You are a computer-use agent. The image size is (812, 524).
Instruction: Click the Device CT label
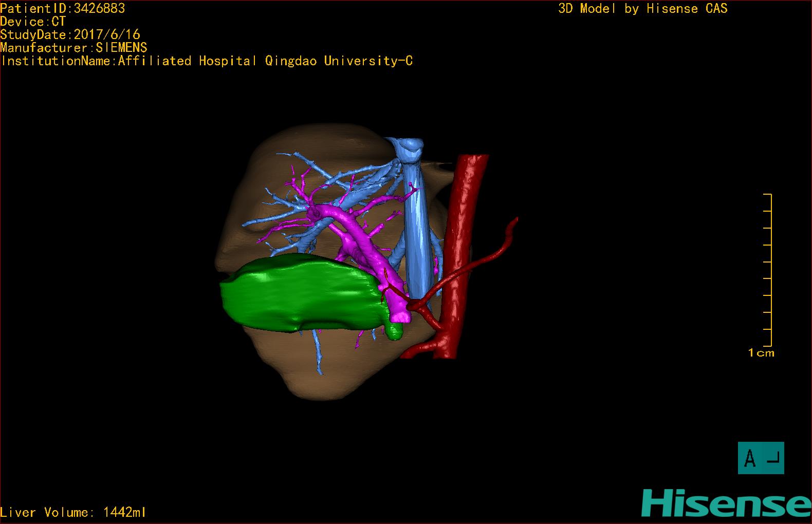33,22
